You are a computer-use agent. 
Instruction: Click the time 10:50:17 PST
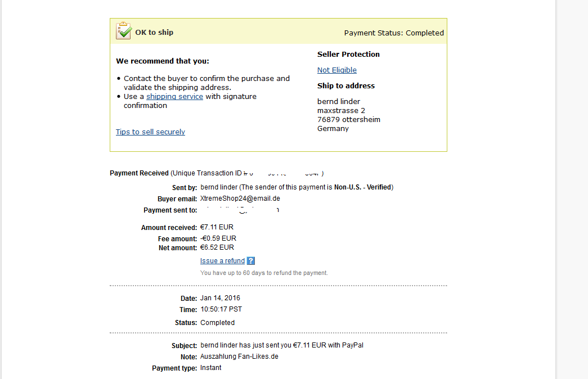pyautogui.click(x=221, y=309)
